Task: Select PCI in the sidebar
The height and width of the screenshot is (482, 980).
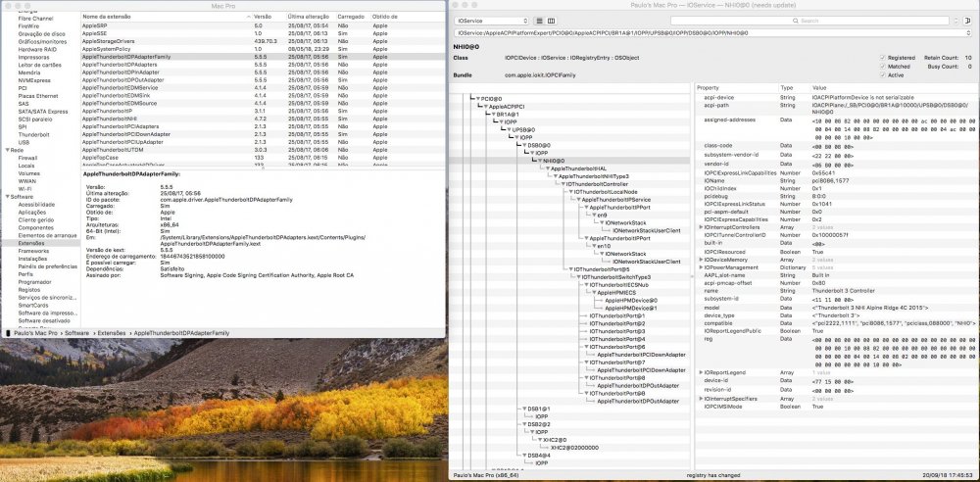Action: click(x=23, y=88)
